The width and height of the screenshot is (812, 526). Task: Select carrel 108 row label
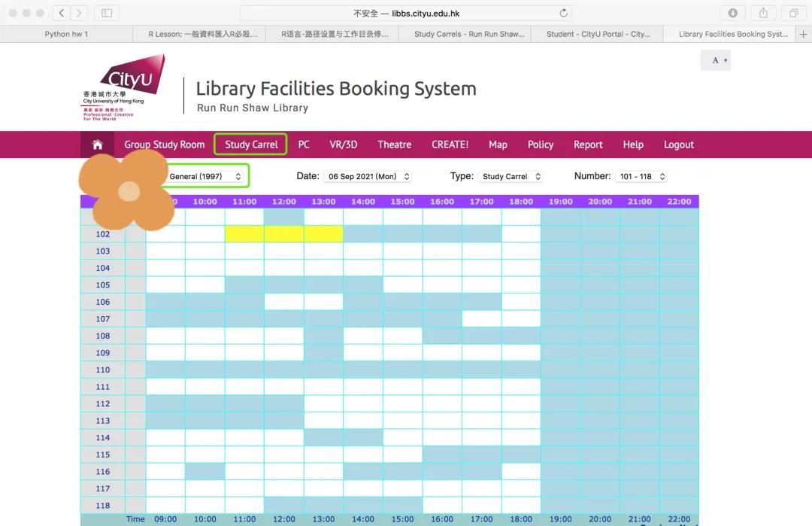(x=102, y=336)
